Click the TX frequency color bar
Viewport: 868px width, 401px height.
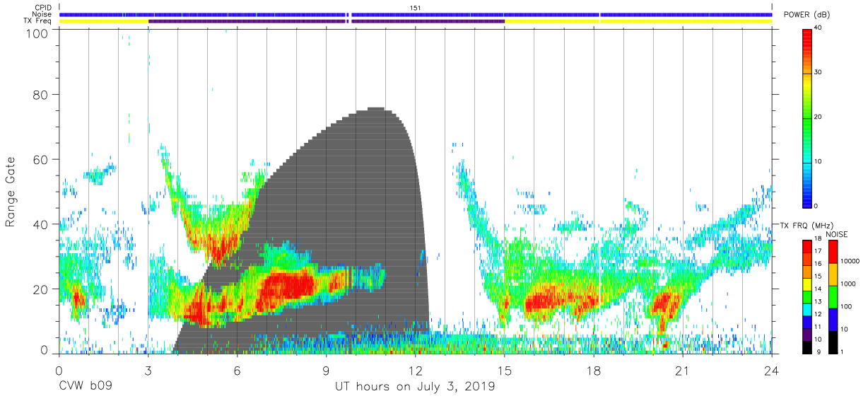pos(807,296)
